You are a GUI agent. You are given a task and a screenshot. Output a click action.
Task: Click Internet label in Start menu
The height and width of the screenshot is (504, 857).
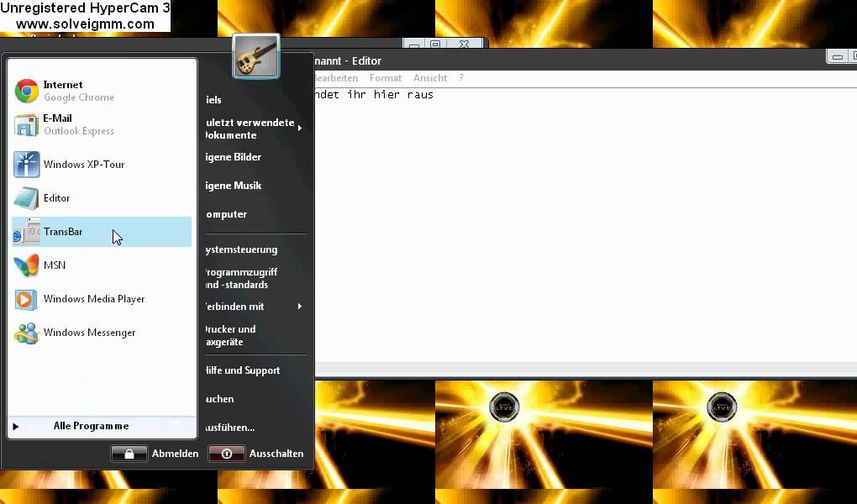(63, 85)
